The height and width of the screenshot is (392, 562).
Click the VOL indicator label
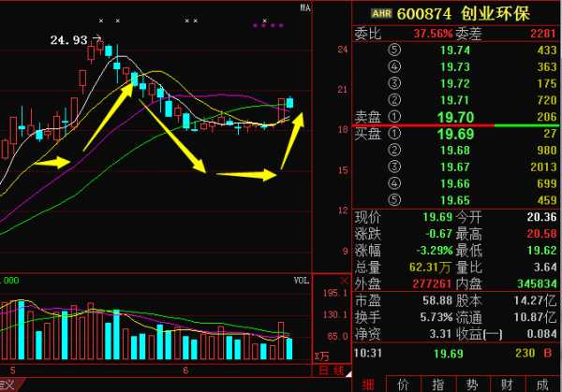302,280
